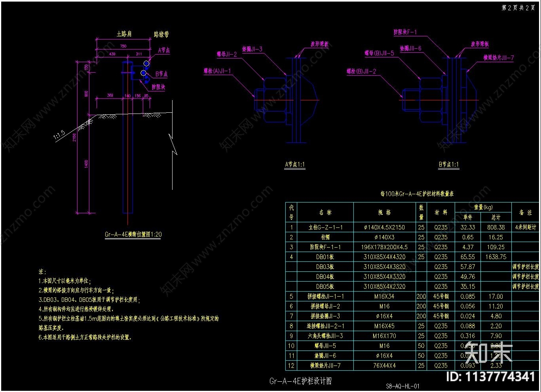Click the "拼接螺母JI-2" table cell

click(x=325, y=307)
